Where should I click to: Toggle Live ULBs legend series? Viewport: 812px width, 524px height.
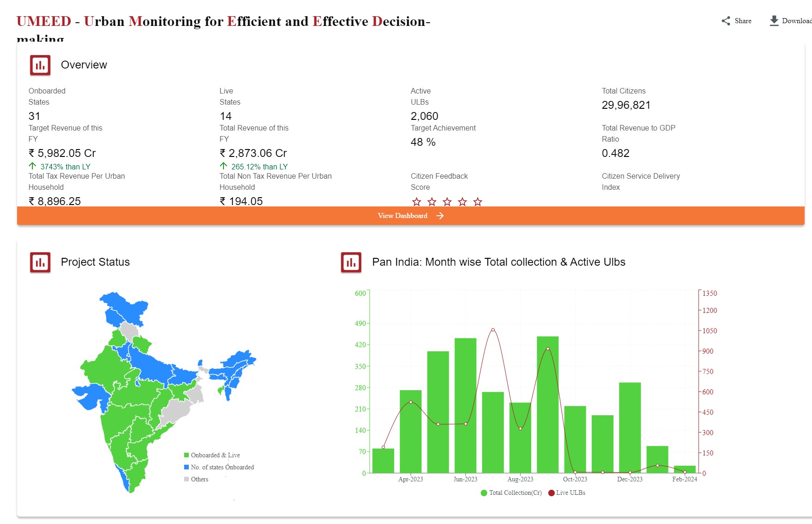[x=567, y=493]
